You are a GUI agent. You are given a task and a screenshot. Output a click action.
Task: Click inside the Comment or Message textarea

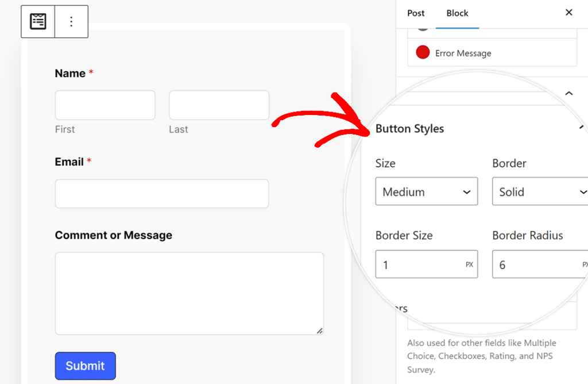(189, 293)
